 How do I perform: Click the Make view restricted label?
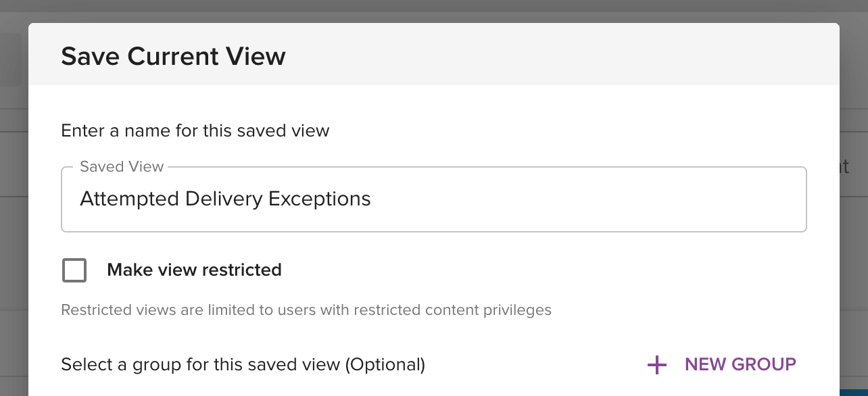pos(194,270)
